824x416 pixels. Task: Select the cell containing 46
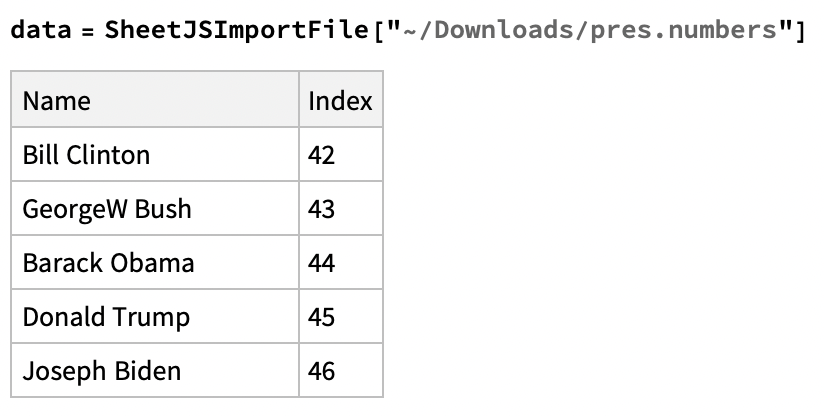point(322,371)
